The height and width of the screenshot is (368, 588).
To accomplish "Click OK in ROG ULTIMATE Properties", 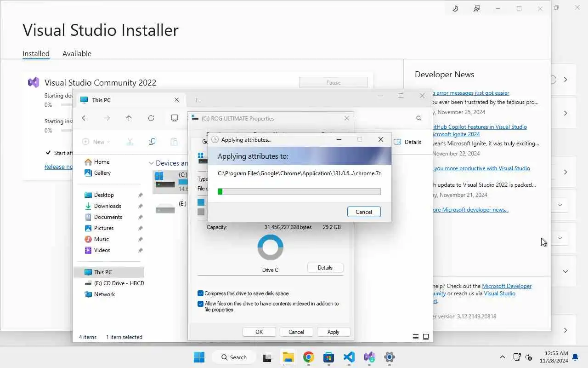I will coord(259,332).
